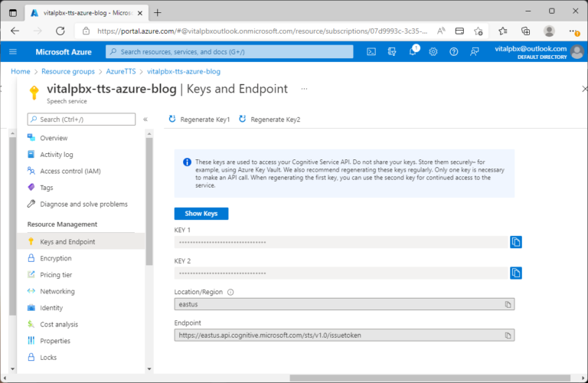Open the Read aloud icon in address bar
Viewport: 588px width, 383px height.
tap(441, 31)
